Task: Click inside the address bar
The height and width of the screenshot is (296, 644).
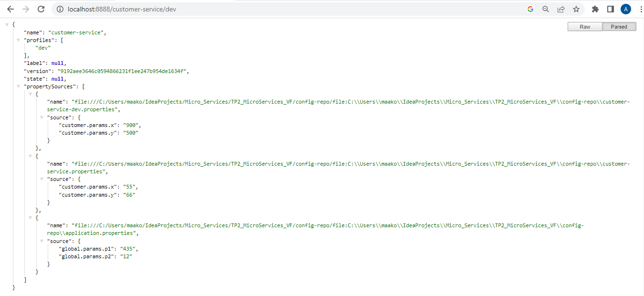Action: pyautogui.click(x=191, y=9)
